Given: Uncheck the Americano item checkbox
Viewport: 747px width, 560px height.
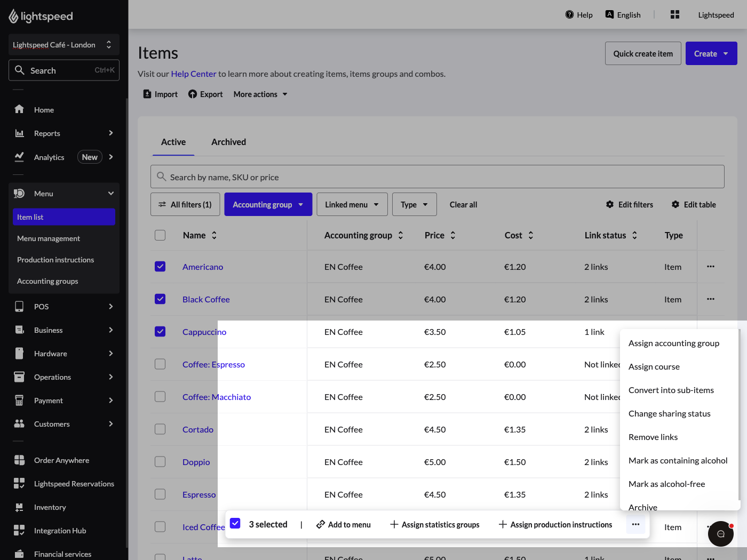Looking at the screenshot, I should pyautogui.click(x=160, y=266).
